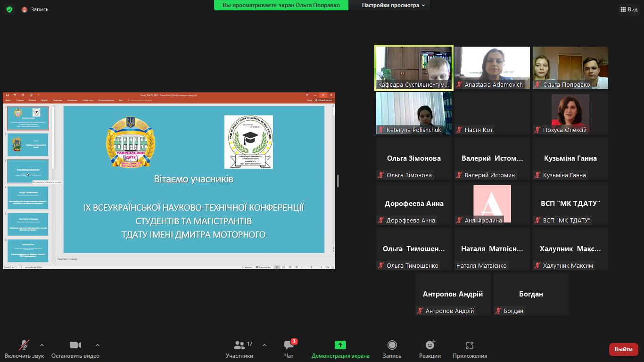Click the red Выйти leave button
644x362 pixels.
tap(624, 349)
